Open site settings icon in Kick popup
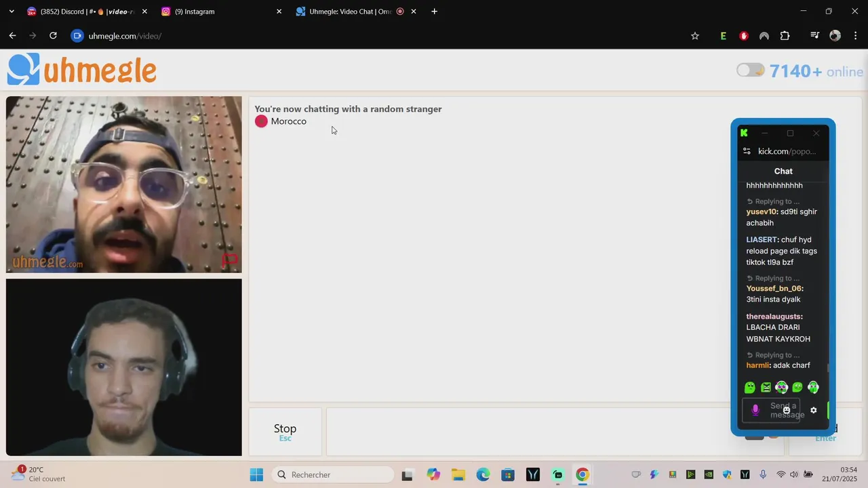The image size is (868, 488). (747, 151)
